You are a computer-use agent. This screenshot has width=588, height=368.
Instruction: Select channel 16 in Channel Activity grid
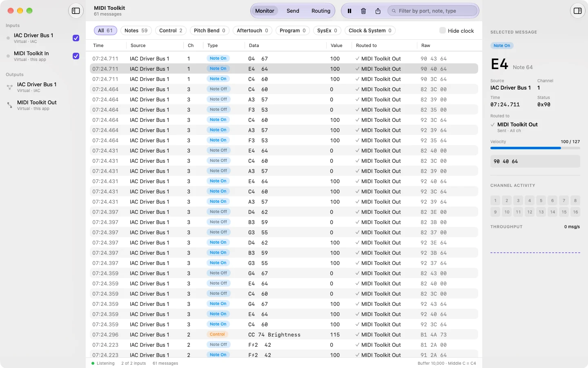[x=575, y=212]
